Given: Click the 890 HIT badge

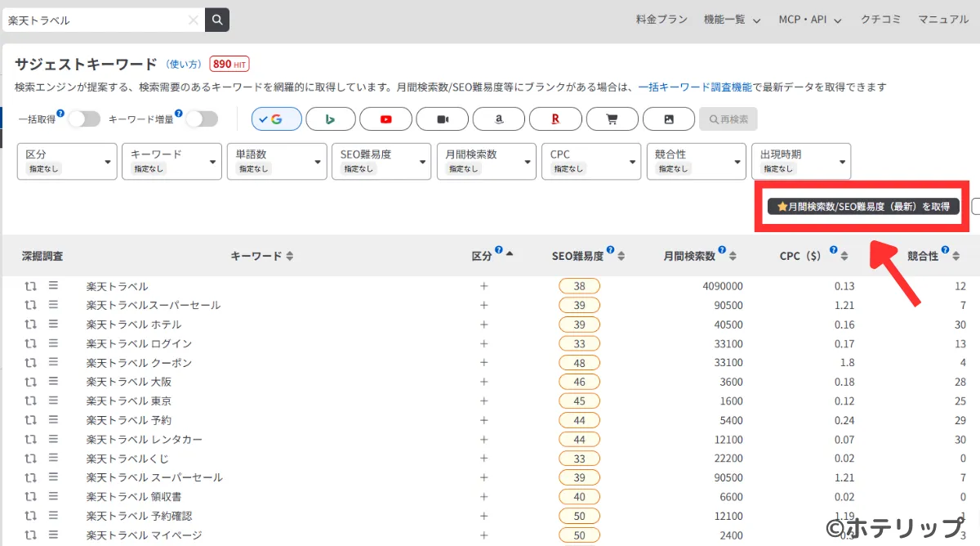Looking at the screenshot, I should pos(229,64).
